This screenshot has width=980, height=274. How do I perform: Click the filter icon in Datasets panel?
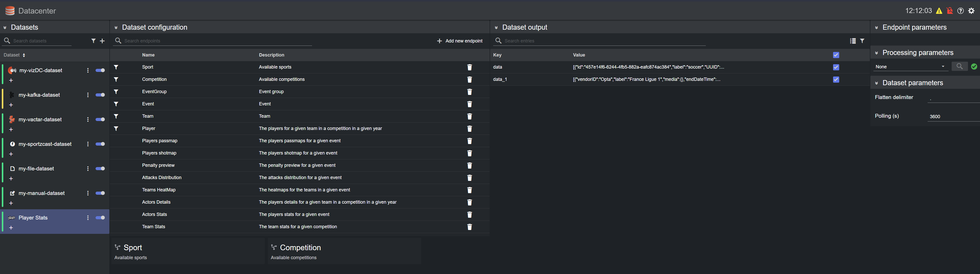[x=93, y=41]
